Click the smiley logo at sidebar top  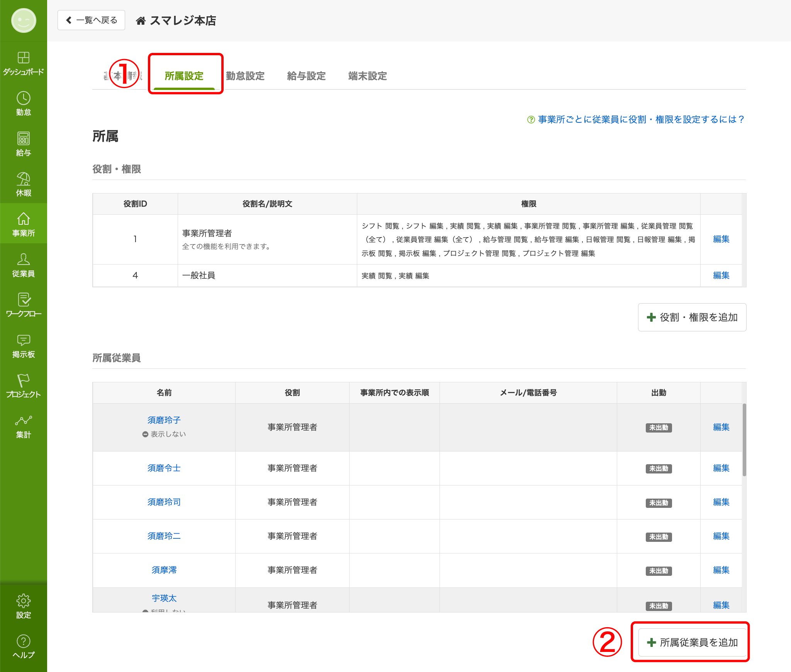pyautogui.click(x=24, y=20)
